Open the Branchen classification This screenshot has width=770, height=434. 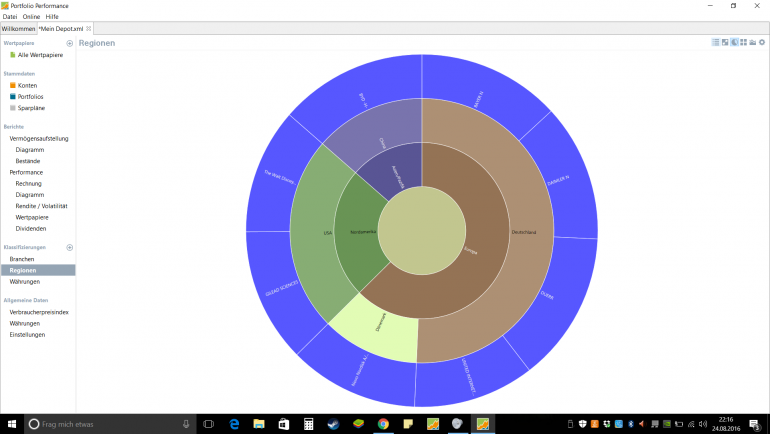[x=22, y=259]
